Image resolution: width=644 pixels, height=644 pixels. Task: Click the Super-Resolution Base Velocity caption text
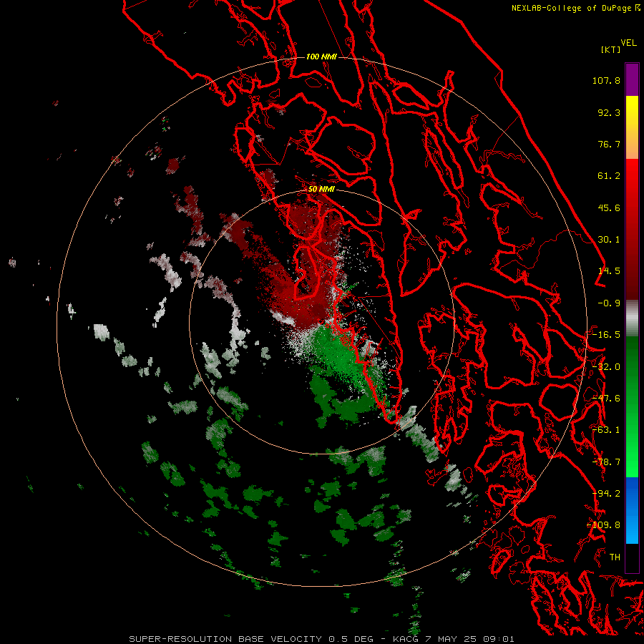tap(321, 639)
